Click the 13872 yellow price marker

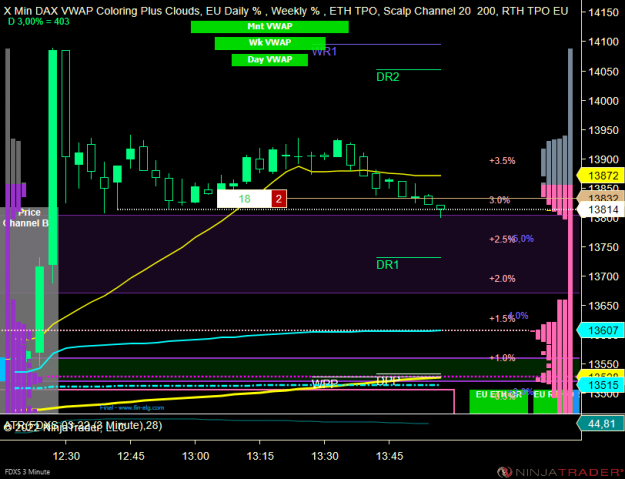pos(603,175)
